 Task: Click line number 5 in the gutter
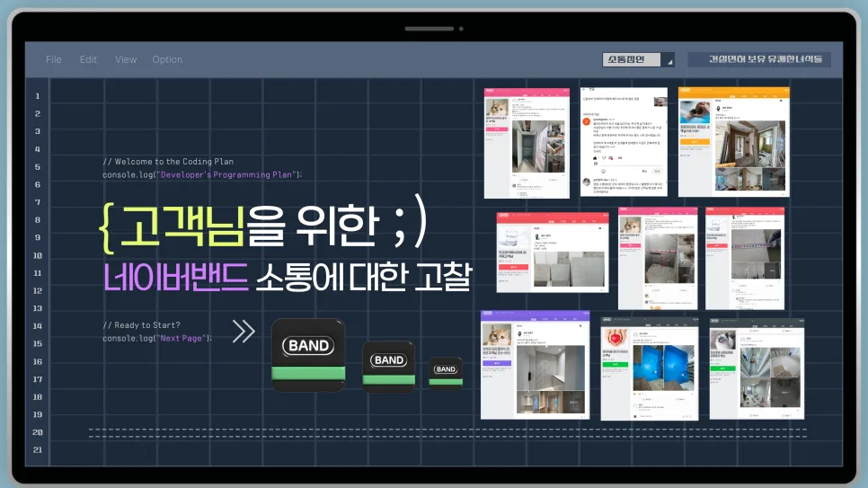[38, 167]
